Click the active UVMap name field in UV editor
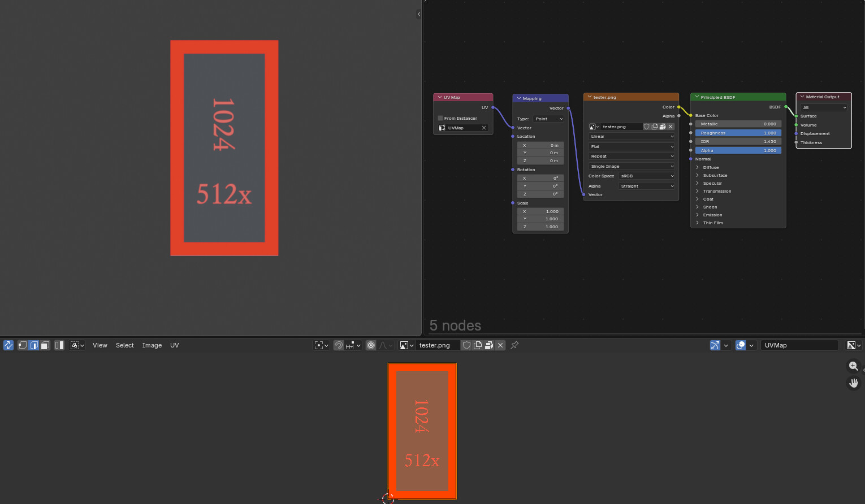 click(x=799, y=345)
